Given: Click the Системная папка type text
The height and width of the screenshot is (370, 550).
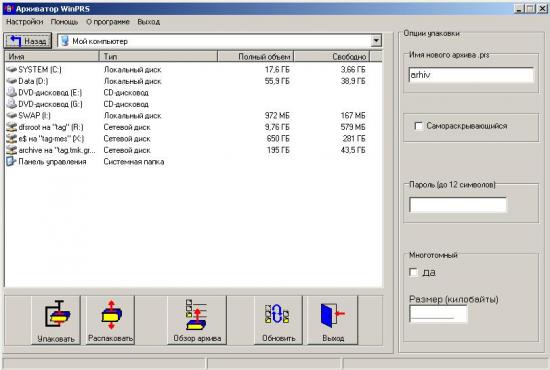Looking at the screenshot, I should point(134,162).
